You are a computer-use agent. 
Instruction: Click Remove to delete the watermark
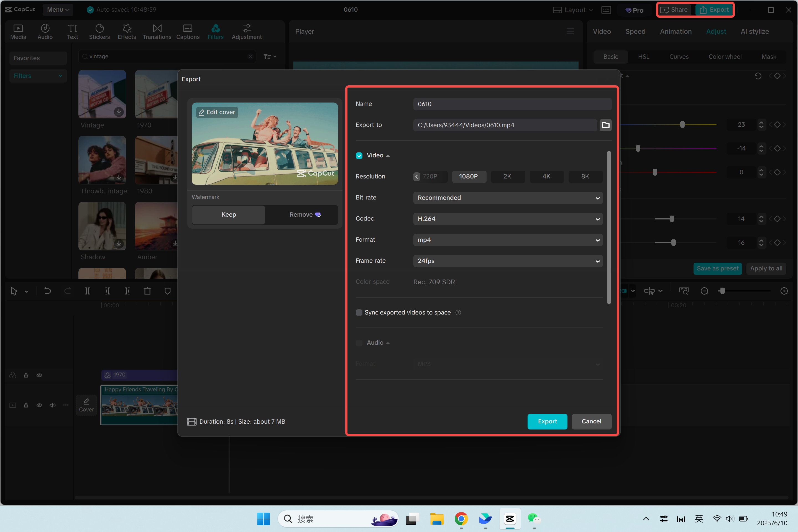(x=301, y=214)
